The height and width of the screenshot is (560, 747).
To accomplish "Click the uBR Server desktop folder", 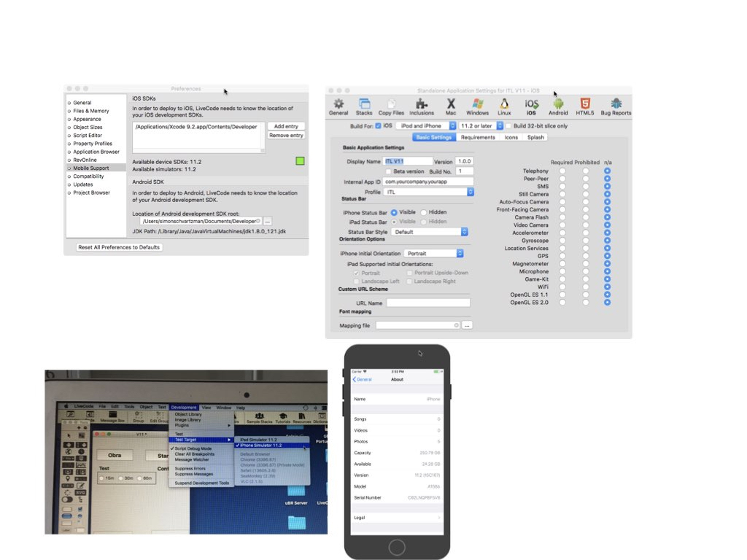I will 296,494.
